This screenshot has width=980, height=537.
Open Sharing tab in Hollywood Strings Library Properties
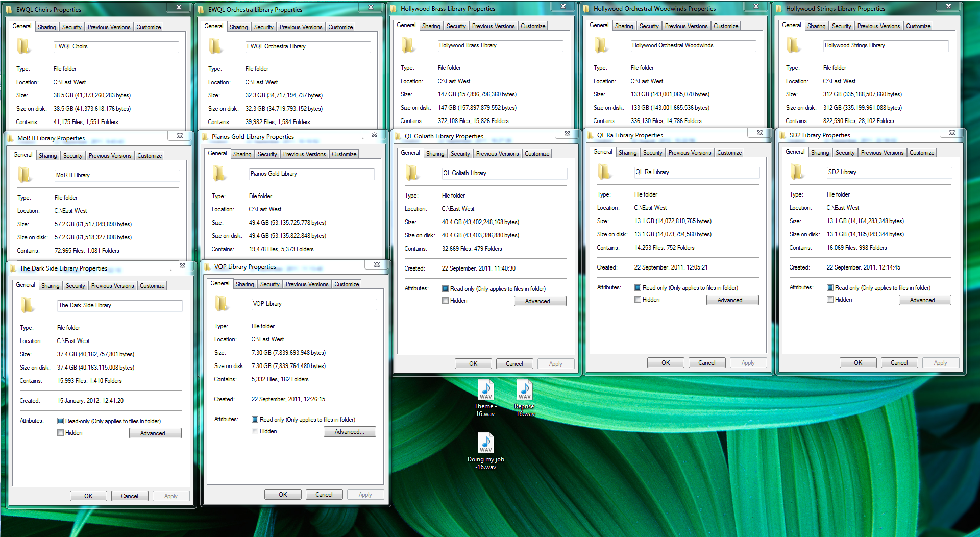tap(817, 26)
